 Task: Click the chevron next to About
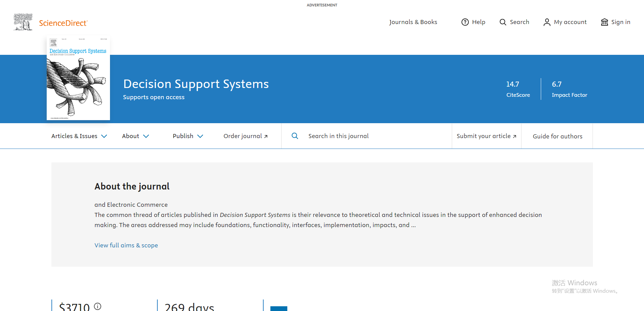(x=146, y=136)
